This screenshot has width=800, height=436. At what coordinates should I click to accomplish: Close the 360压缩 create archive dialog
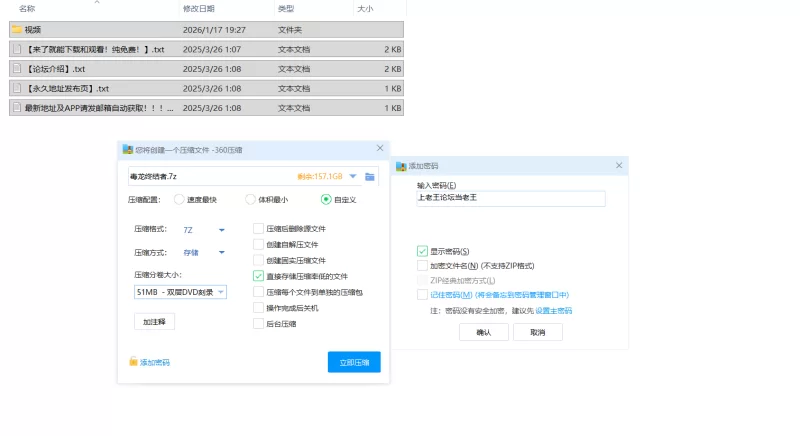pos(380,148)
